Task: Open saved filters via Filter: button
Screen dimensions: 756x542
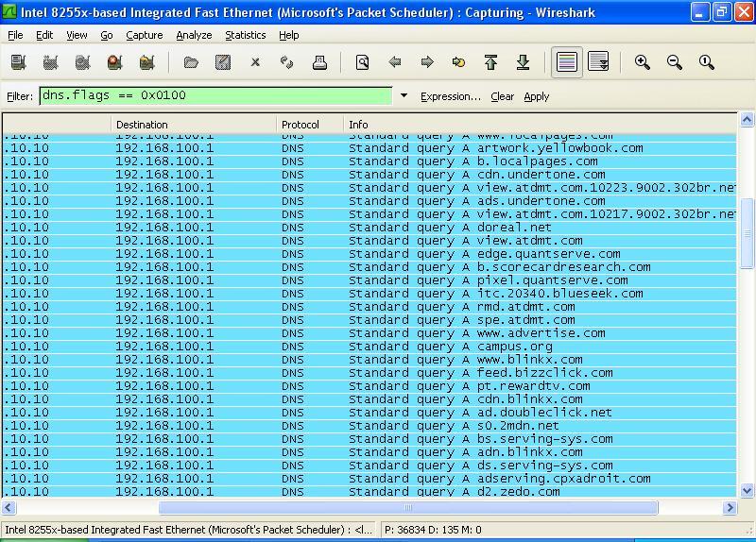Action: [20, 96]
